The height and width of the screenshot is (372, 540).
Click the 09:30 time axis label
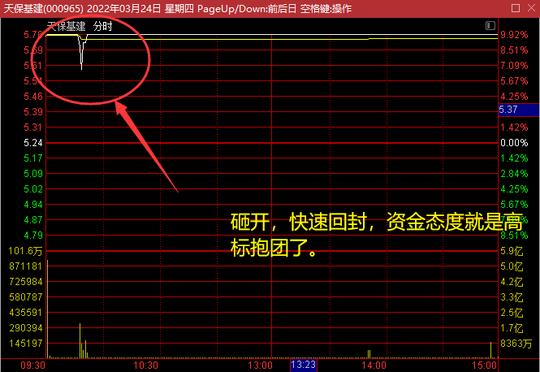[x=33, y=365]
